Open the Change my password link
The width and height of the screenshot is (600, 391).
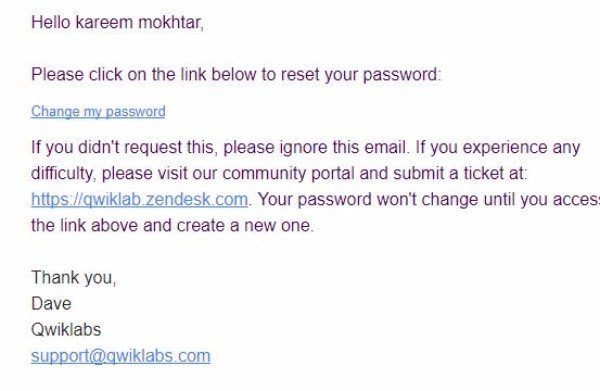click(x=98, y=111)
